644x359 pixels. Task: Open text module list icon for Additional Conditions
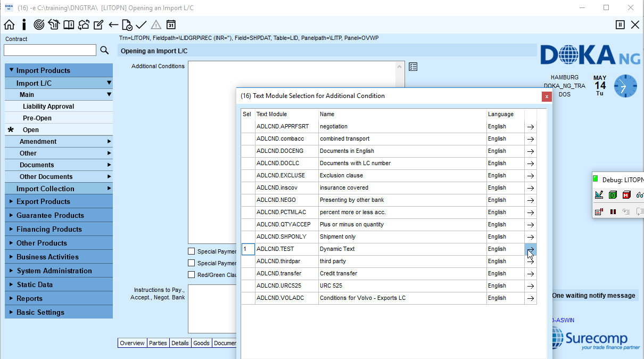(413, 67)
